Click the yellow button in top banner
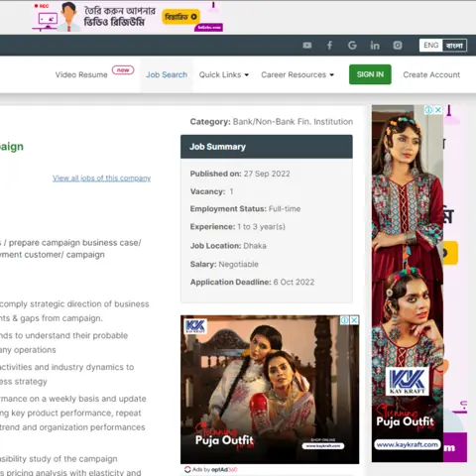Screen dimensions: 476x476 [x=180, y=17]
